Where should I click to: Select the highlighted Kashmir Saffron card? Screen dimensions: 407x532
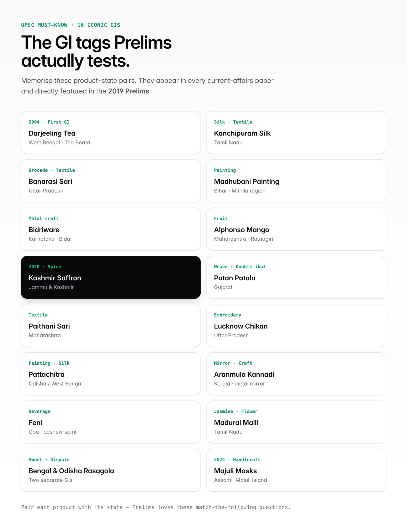[x=111, y=277]
